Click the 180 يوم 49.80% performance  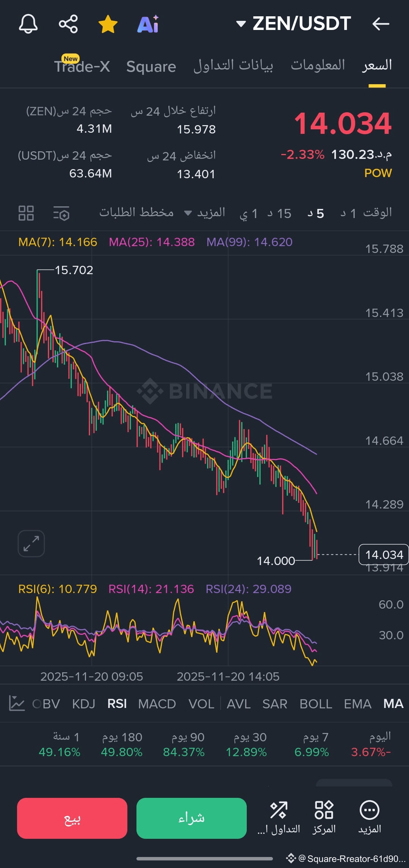coord(122,744)
